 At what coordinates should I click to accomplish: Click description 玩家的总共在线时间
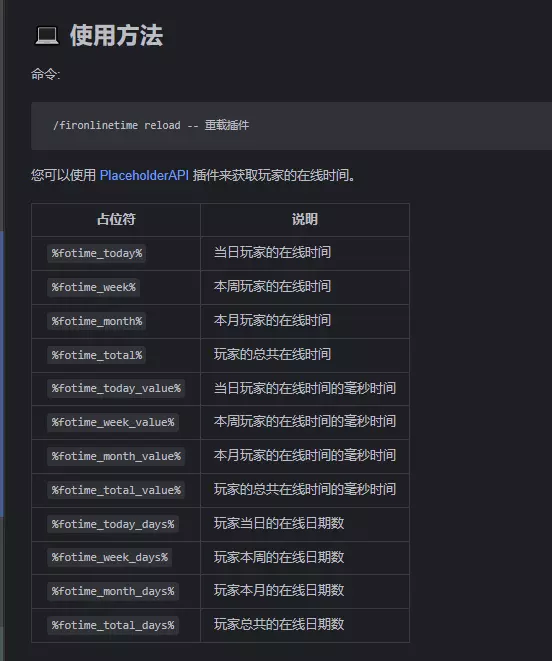click(272, 355)
